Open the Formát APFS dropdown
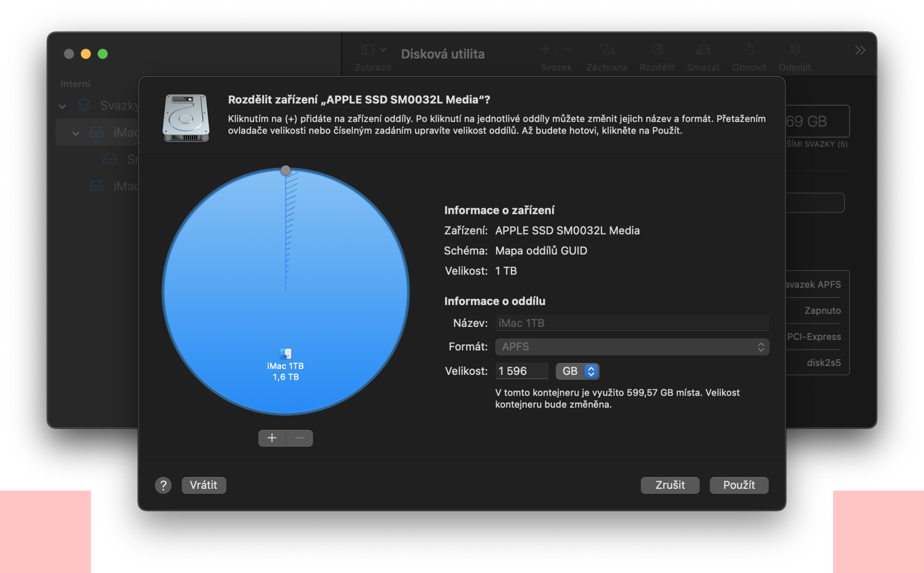This screenshot has height=573, width=924. click(632, 347)
